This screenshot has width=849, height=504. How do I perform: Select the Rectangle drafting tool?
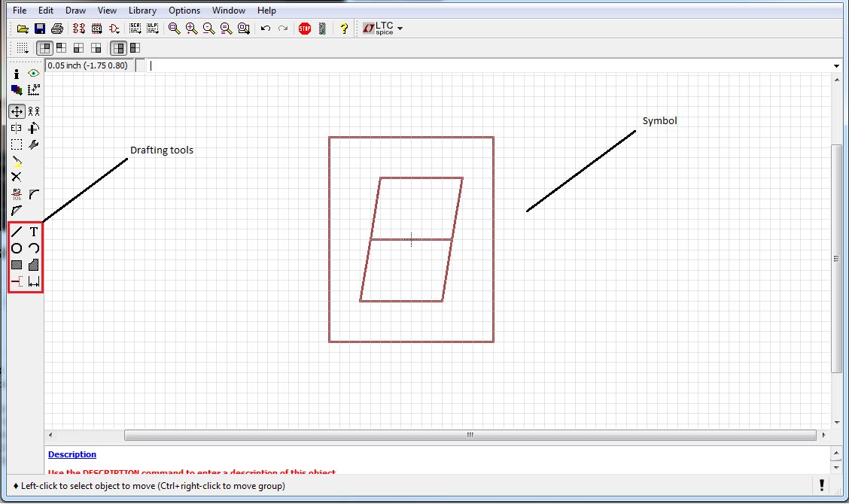pos(16,265)
